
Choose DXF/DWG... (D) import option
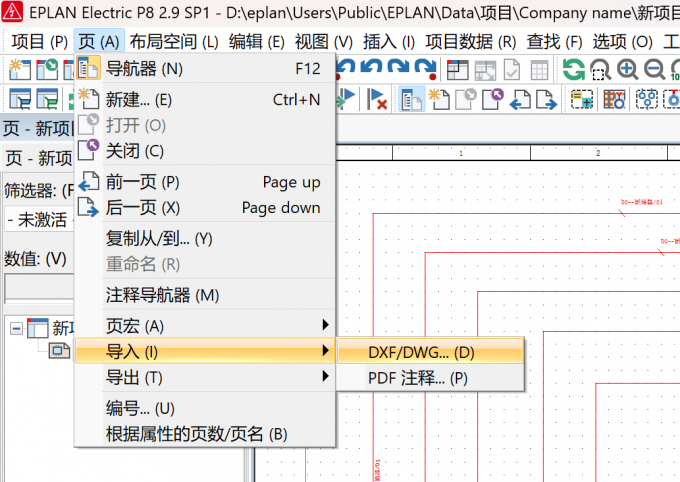tap(431, 352)
